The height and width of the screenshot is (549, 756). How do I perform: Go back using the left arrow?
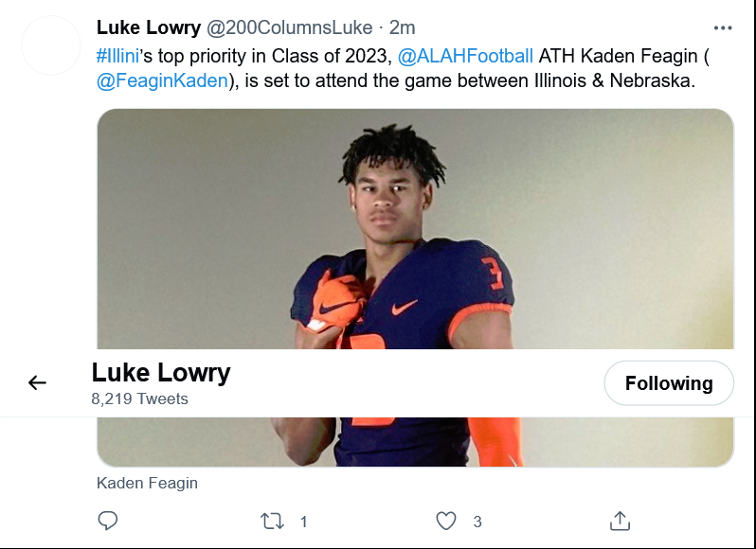click(37, 382)
